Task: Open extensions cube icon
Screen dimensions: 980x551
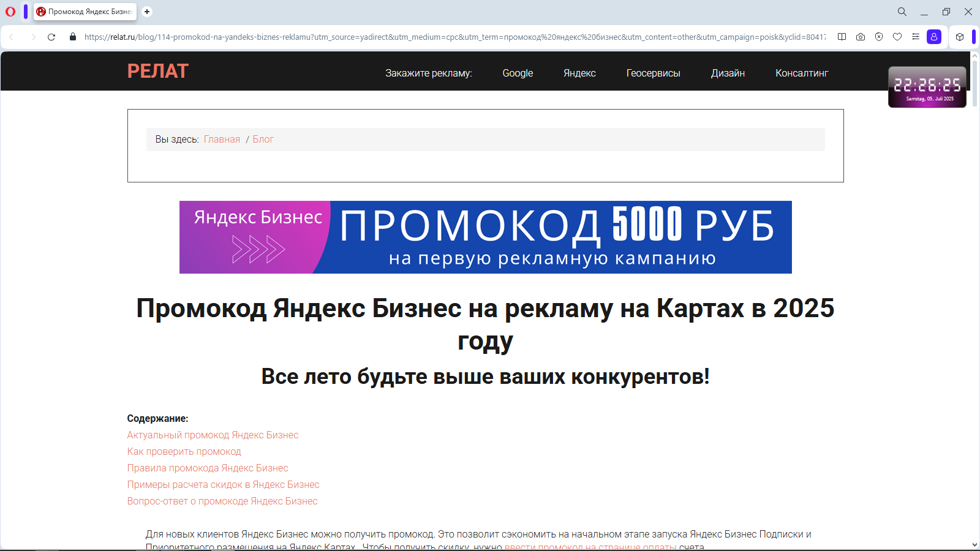Action: coord(960,37)
